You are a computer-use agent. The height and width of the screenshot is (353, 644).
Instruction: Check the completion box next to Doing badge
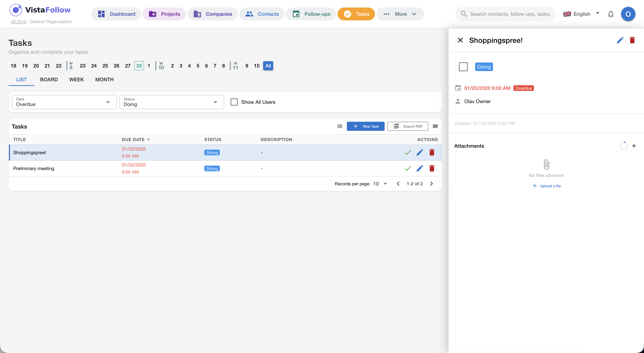click(x=463, y=67)
